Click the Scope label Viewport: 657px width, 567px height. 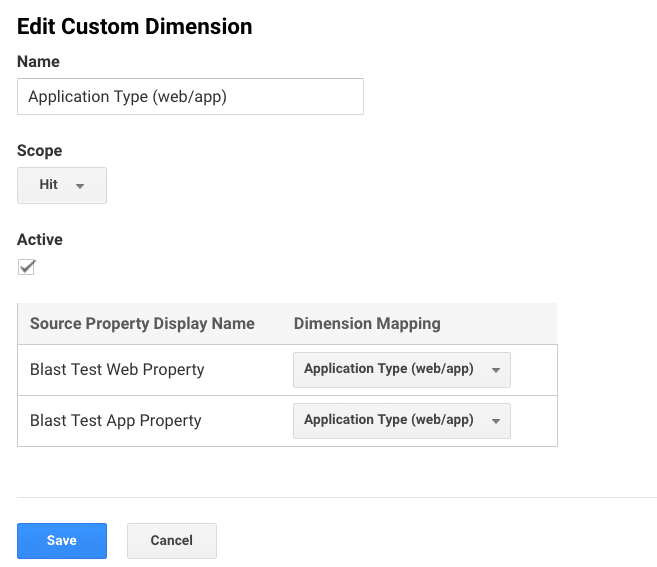click(x=39, y=151)
